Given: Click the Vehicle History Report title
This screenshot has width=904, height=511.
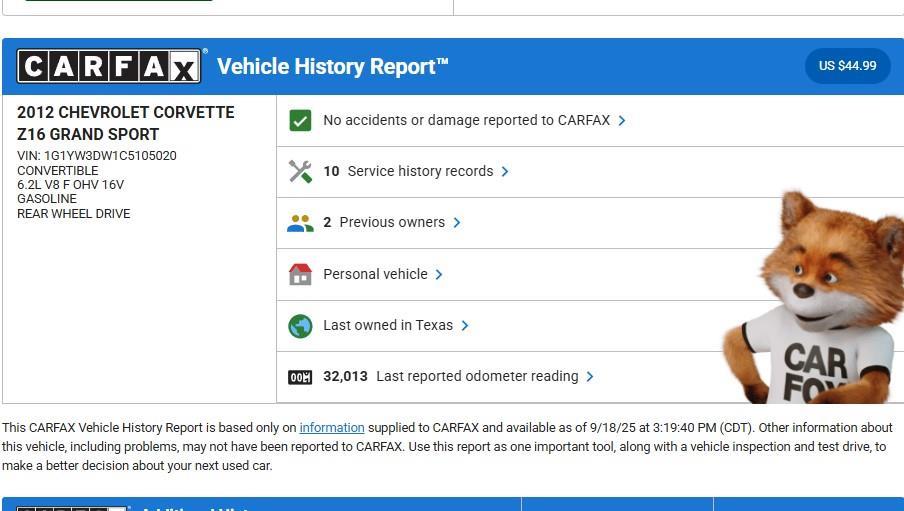Looking at the screenshot, I should pyautogui.click(x=332, y=67).
